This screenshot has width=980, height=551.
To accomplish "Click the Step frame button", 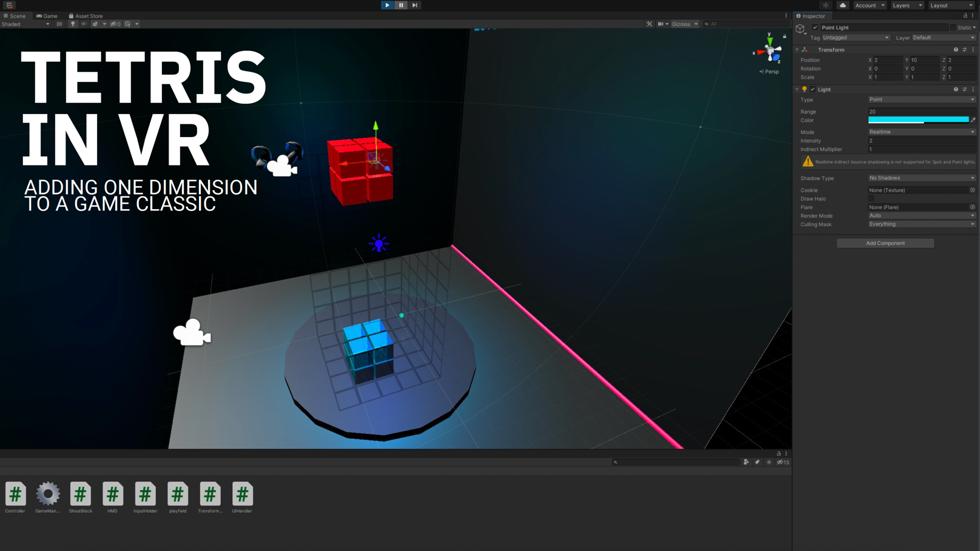I will click(415, 5).
